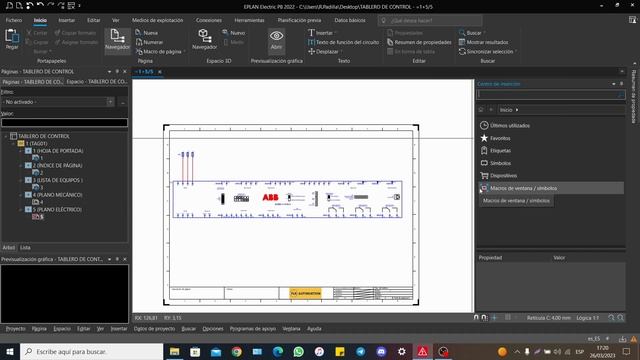Open Chrome from the taskbar

click(236, 351)
